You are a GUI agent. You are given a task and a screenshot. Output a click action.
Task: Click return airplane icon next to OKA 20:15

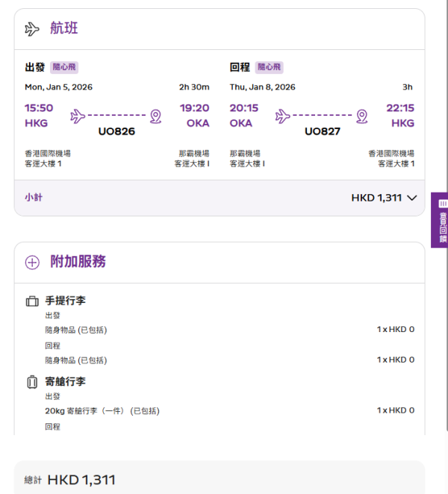[x=282, y=116]
